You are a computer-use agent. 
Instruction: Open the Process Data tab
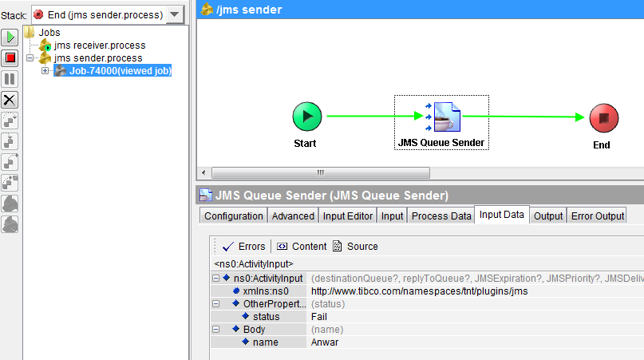(x=441, y=216)
